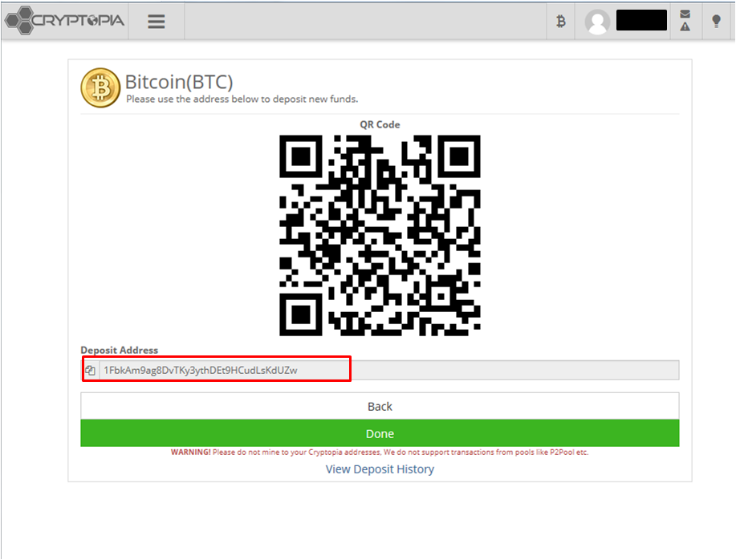Open the View Deposit History link

[x=380, y=469]
